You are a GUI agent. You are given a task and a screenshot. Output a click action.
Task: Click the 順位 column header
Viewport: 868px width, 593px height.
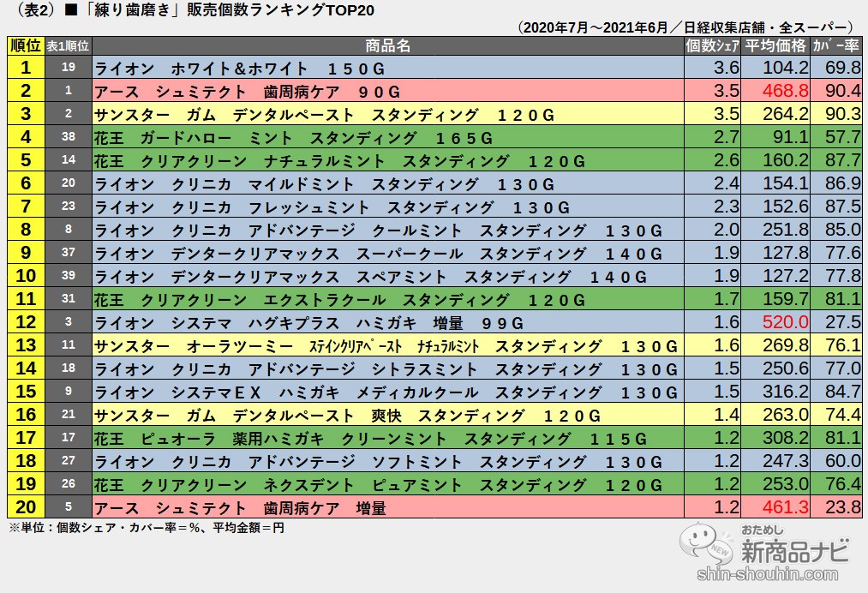pos(26,46)
